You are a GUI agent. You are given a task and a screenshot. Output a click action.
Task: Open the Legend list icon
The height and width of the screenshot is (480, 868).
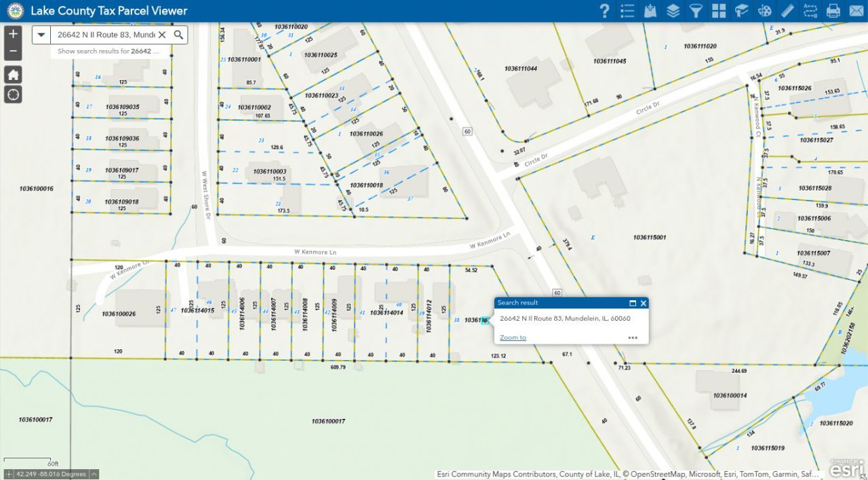(627, 11)
